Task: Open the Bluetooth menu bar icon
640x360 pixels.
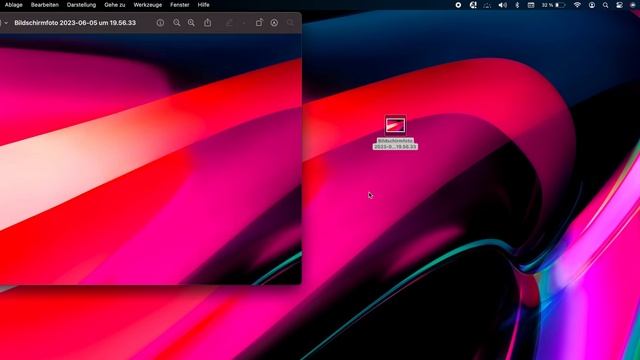Action: (517, 5)
